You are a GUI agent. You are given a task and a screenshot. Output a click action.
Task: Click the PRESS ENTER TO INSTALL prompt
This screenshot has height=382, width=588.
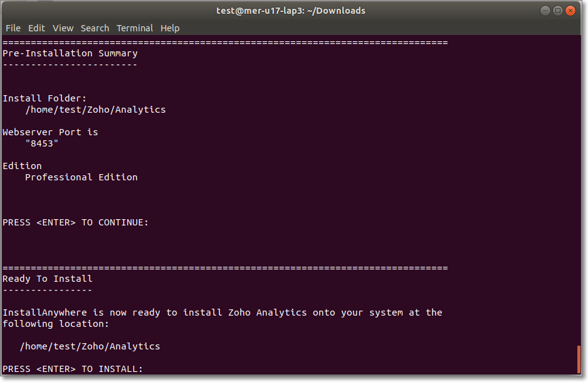click(x=73, y=369)
